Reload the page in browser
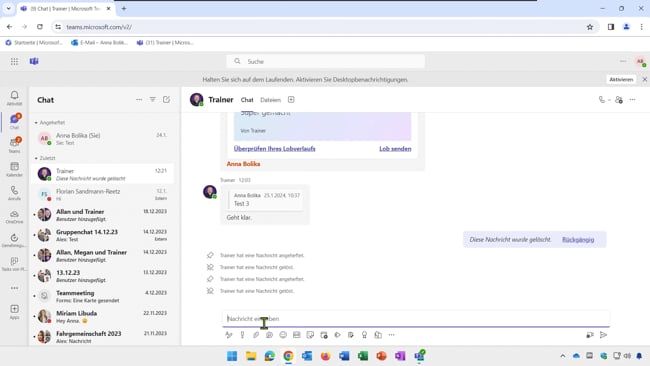Screen dimensions: 650x366 coord(40,27)
